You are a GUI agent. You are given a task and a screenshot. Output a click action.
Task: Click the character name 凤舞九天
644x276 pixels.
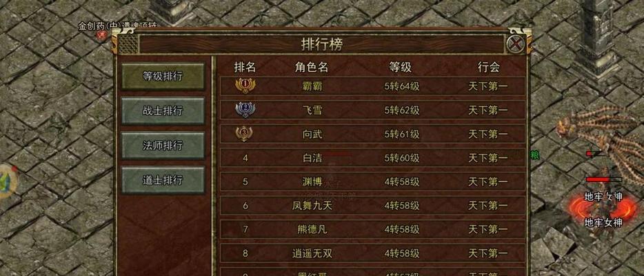click(x=312, y=206)
